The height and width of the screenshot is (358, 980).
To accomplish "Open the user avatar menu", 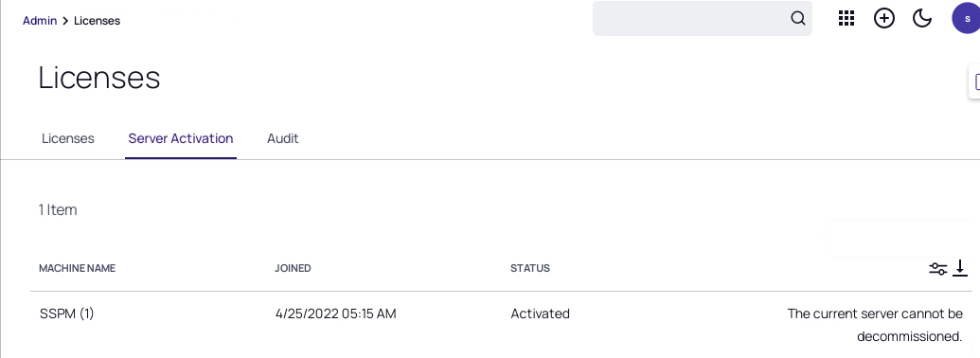I will point(966,18).
